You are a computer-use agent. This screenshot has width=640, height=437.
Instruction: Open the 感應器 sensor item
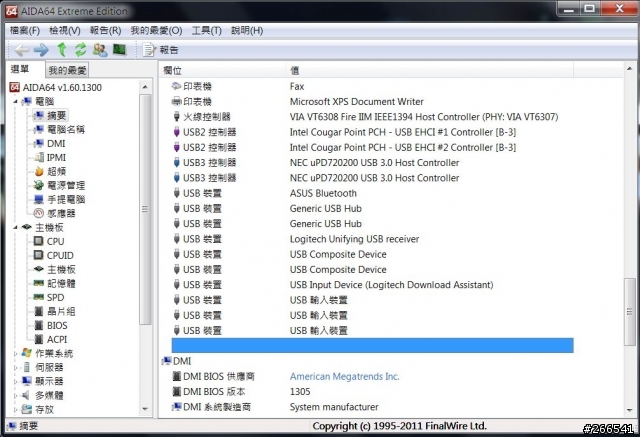coord(55,213)
